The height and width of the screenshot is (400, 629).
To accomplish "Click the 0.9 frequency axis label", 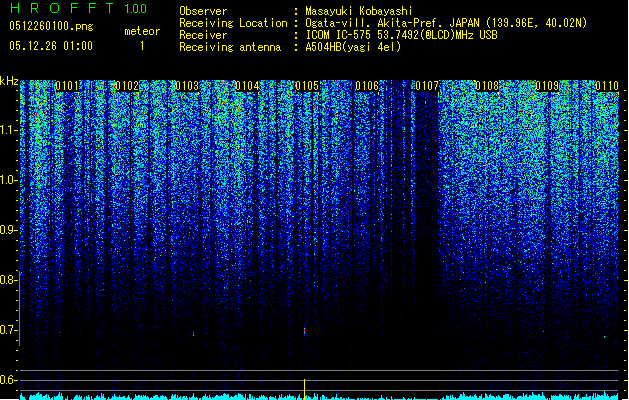I will [x=8, y=230].
